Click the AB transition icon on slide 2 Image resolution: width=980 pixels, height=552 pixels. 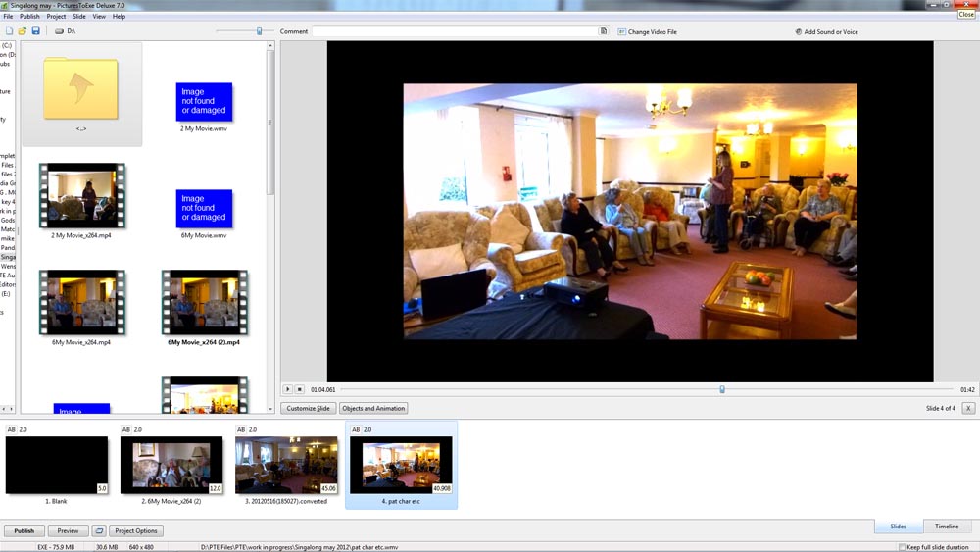point(126,429)
